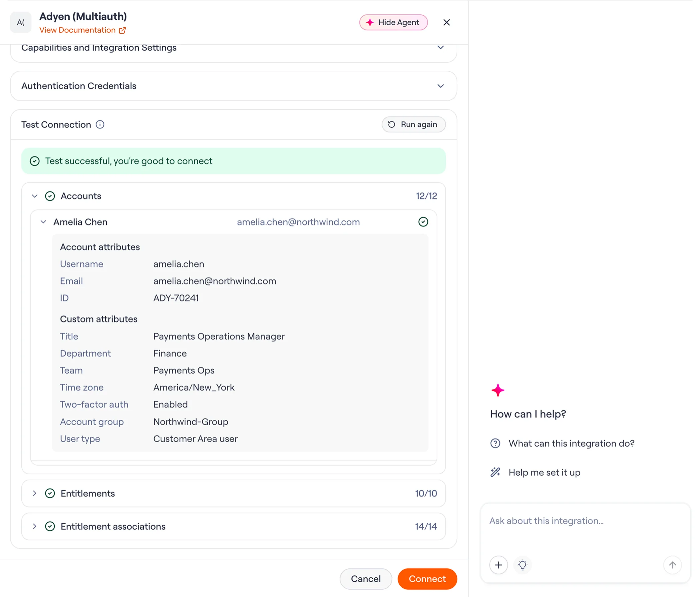
Task: Click the plus attachment button in chat
Action: point(499,565)
